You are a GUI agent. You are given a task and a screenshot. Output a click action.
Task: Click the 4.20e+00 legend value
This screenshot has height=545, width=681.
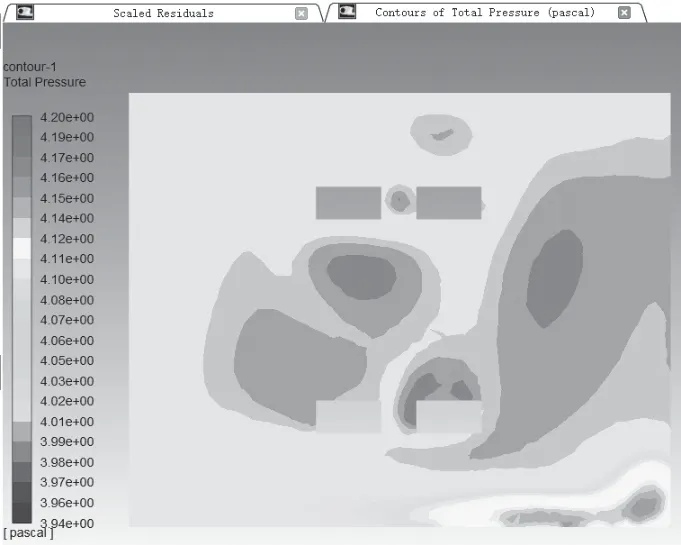point(67,117)
